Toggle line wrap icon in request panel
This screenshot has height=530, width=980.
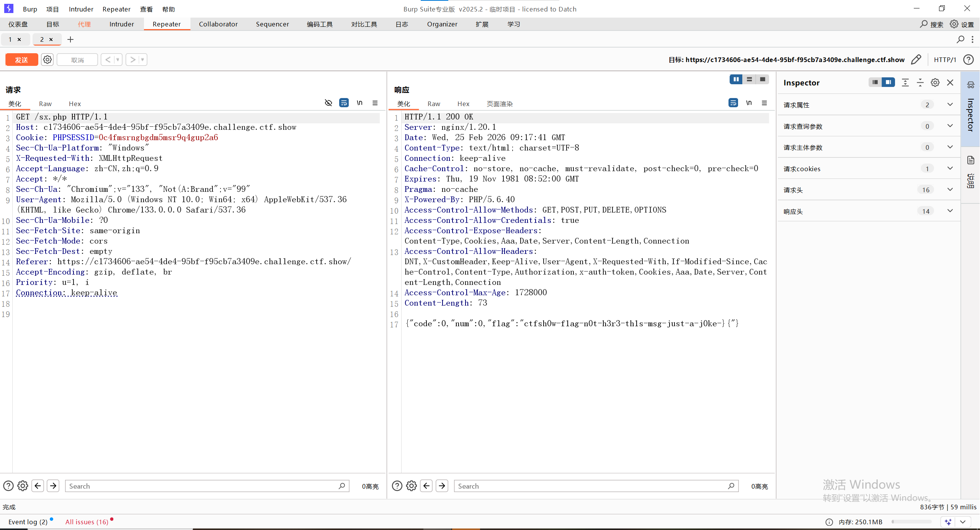344,103
